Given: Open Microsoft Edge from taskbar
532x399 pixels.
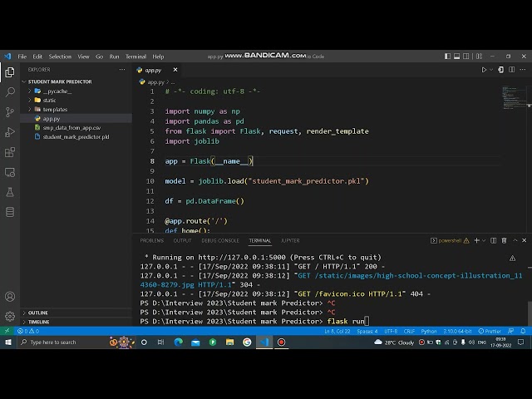Looking at the screenshot, I should pyautogui.click(x=179, y=342).
